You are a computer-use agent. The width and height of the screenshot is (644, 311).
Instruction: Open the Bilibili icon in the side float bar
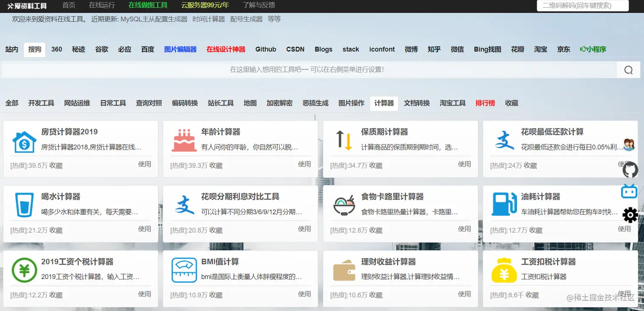(629, 191)
